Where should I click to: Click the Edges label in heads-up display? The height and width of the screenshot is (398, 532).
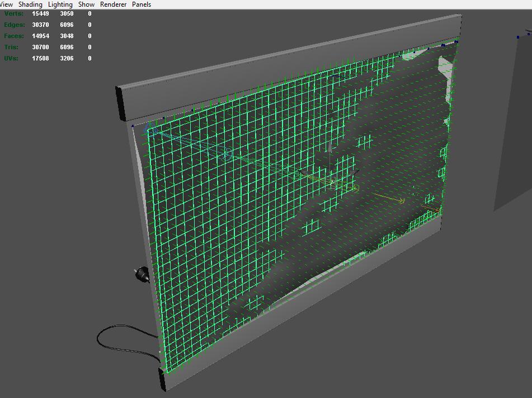[x=14, y=25]
